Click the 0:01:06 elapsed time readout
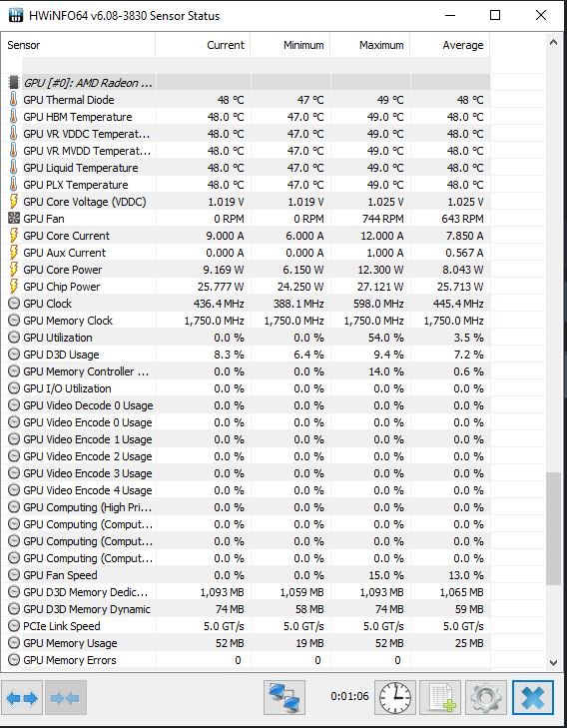Screen dimensions: 567x728 pos(349,696)
